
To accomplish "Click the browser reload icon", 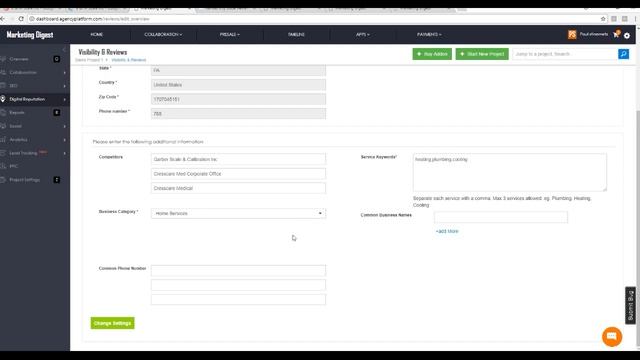I will click(x=21, y=19).
